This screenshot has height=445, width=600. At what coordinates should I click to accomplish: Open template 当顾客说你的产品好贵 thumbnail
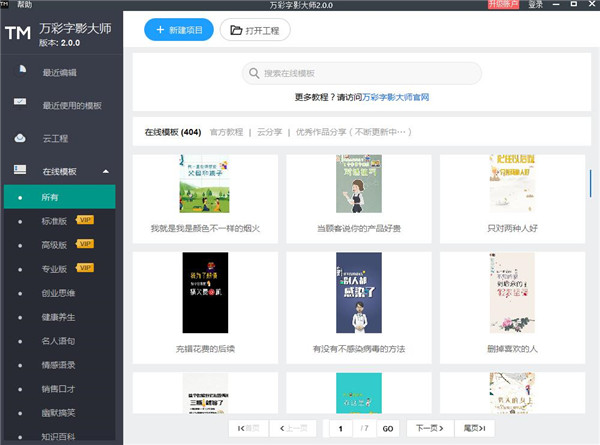[x=359, y=184]
